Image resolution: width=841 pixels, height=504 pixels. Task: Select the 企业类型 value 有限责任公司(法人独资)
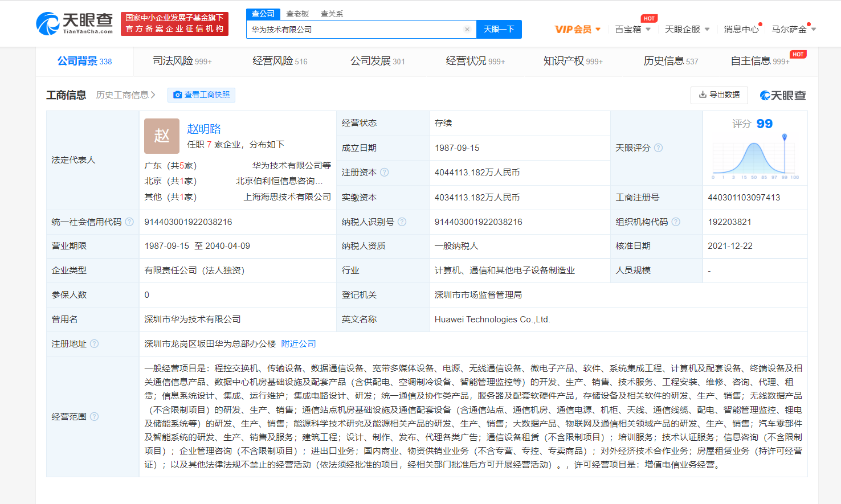click(194, 270)
